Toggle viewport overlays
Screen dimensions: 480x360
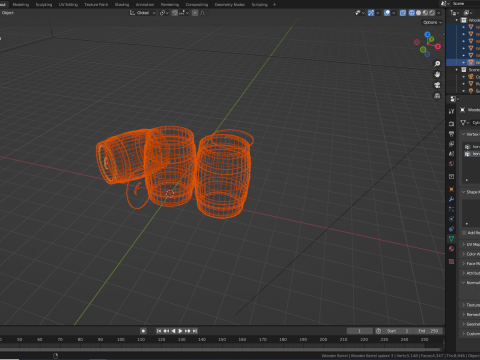[x=387, y=13]
